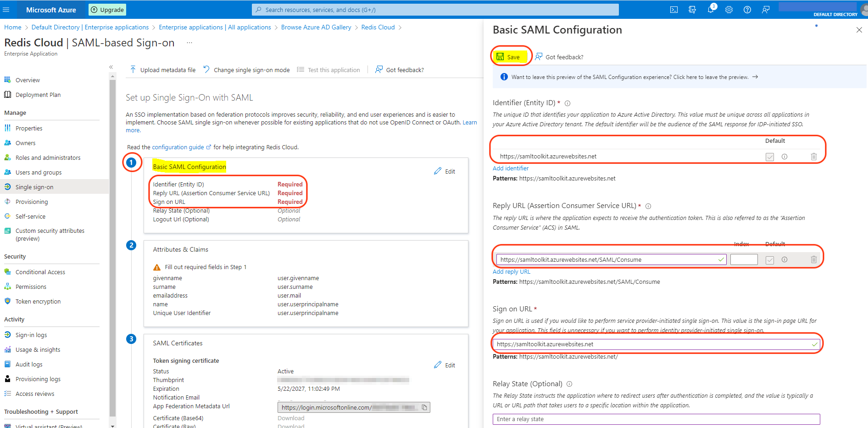
Task: Select Provisioning from the Manage menu
Action: 32,202
